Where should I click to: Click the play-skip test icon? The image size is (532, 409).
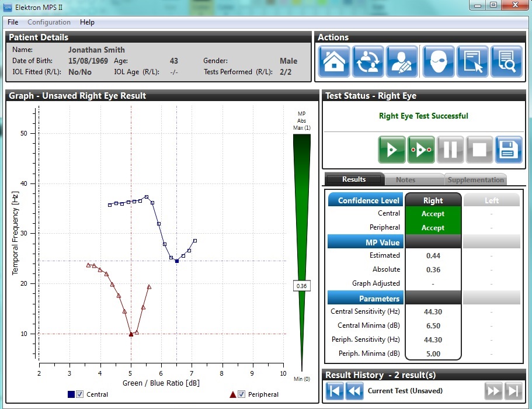tap(420, 150)
